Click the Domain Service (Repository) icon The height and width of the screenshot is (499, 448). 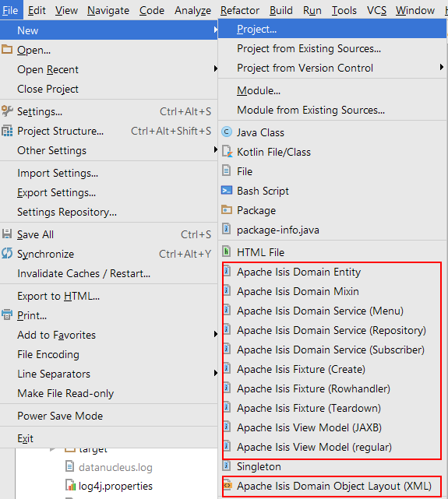pyautogui.click(x=227, y=329)
